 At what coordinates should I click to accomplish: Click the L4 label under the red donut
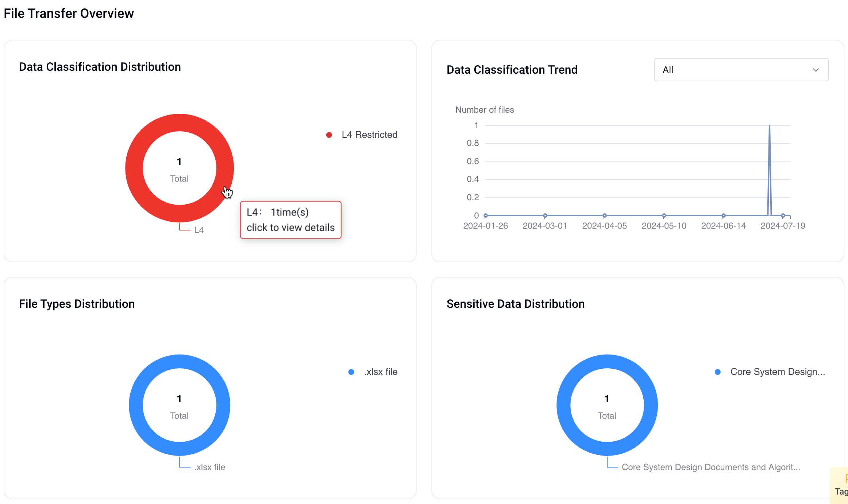coord(199,230)
